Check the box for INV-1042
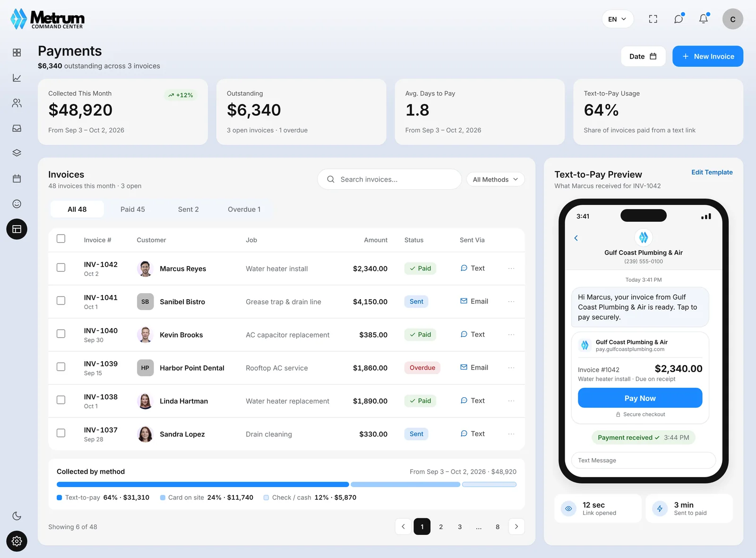This screenshot has width=756, height=558. 61,268
